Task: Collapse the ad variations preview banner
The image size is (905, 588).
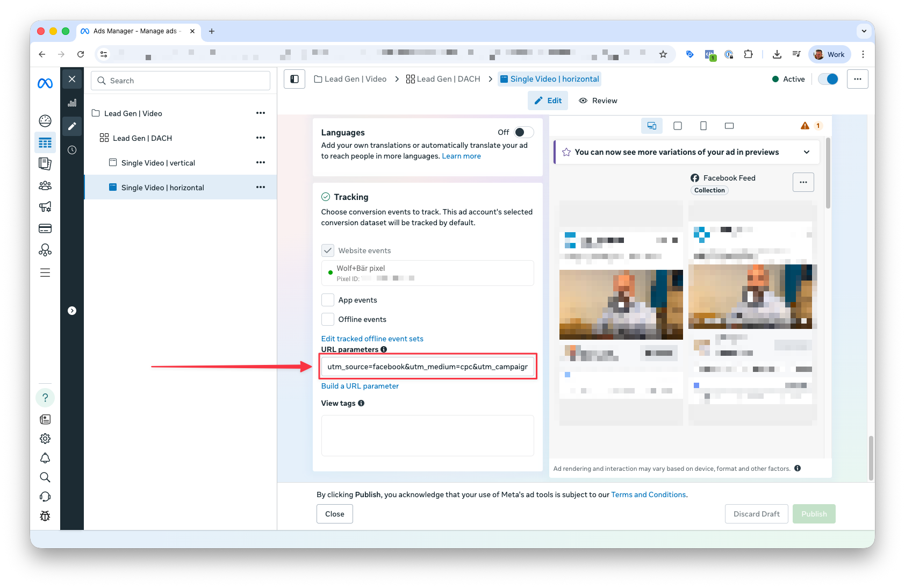Action: [806, 152]
